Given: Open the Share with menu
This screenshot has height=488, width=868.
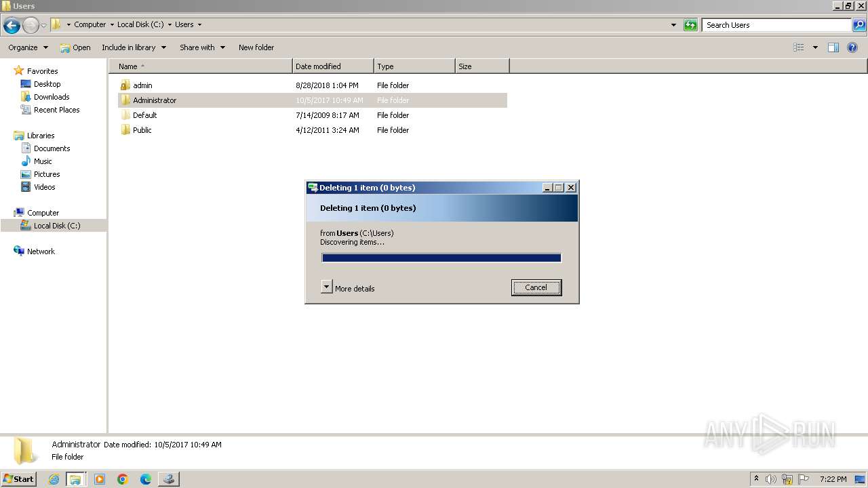Looking at the screenshot, I should (x=202, y=47).
